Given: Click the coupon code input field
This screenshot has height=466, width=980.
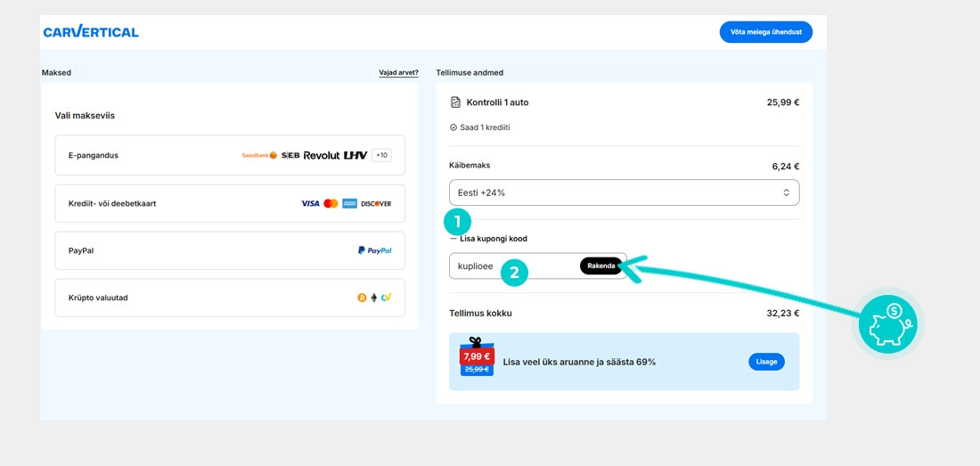Looking at the screenshot, I should click(514, 266).
